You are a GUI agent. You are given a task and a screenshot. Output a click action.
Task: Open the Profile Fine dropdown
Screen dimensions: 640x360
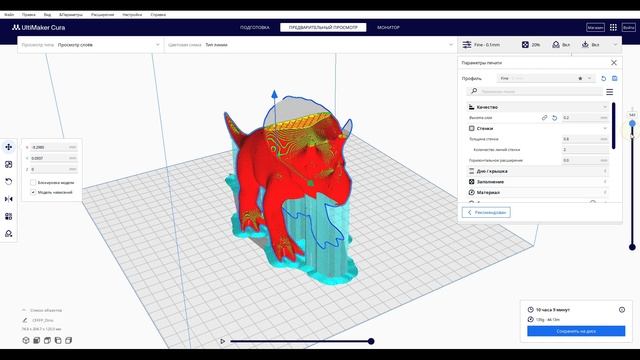[x=546, y=78]
